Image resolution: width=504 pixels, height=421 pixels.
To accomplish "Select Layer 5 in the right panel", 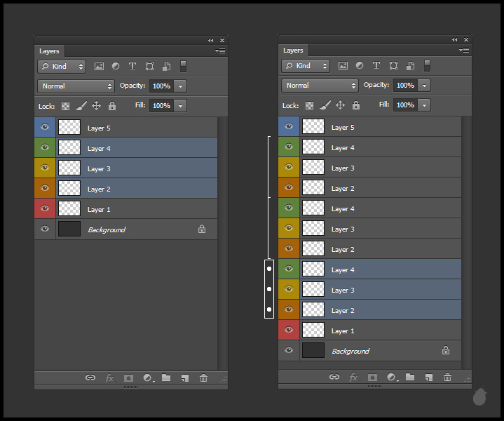I will pyautogui.click(x=386, y=128).
